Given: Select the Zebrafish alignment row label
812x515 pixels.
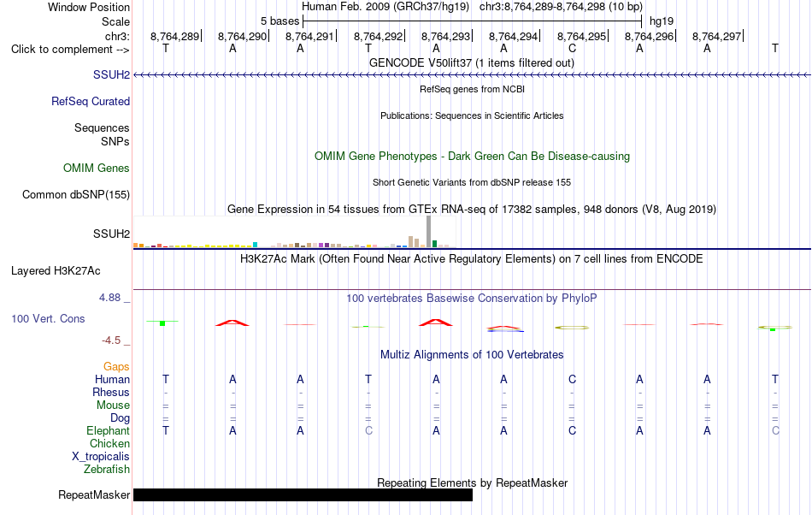Looking at the screenshot, I should pos(107,470).
